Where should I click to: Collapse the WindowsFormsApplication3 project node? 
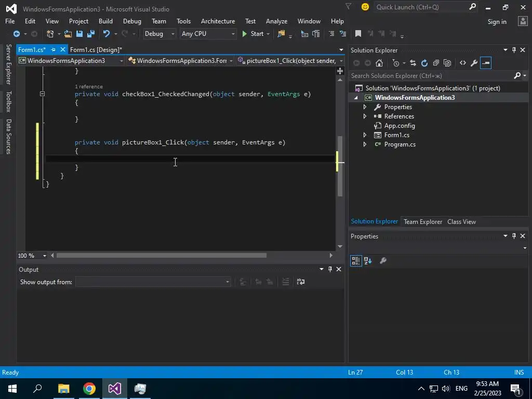(356, 98)
